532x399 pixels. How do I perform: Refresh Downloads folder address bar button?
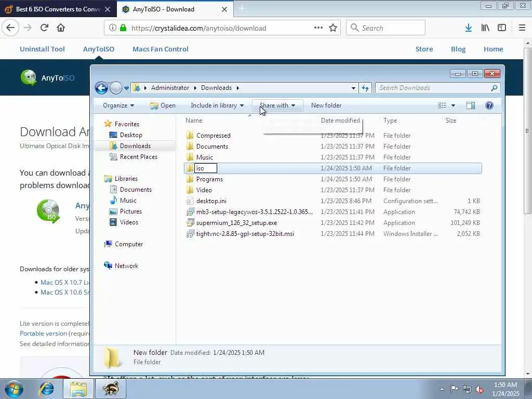(365, 88)
